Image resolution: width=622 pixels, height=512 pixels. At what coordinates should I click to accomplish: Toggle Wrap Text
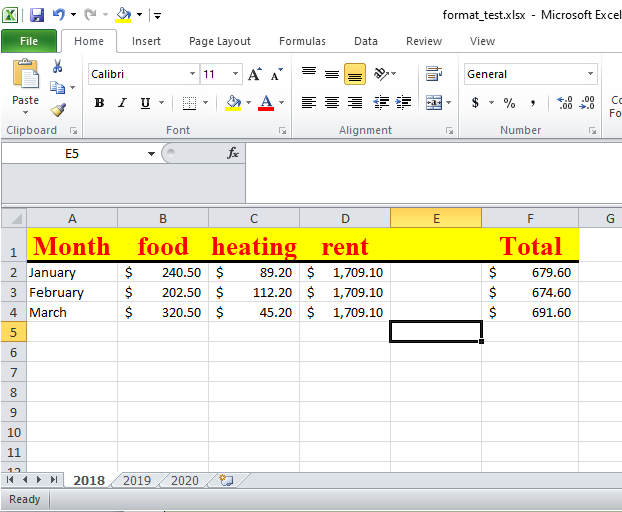(x=434, y=74)
